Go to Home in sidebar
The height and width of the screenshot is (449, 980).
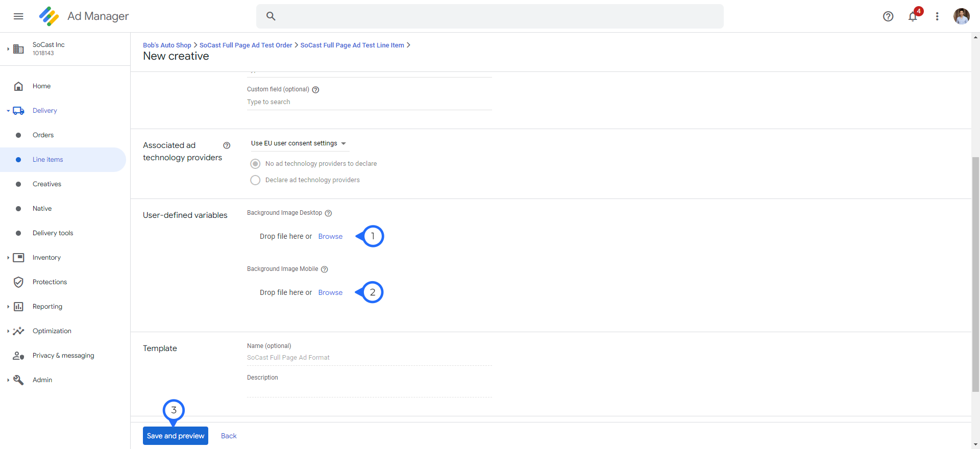tap(41, 86)
